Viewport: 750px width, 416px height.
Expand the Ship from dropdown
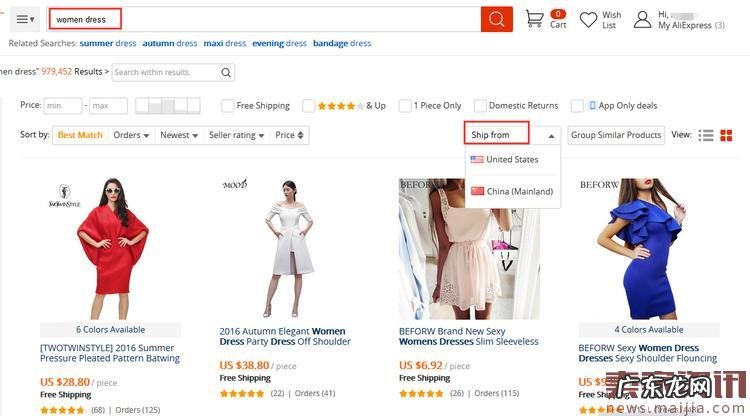point(511,135)
